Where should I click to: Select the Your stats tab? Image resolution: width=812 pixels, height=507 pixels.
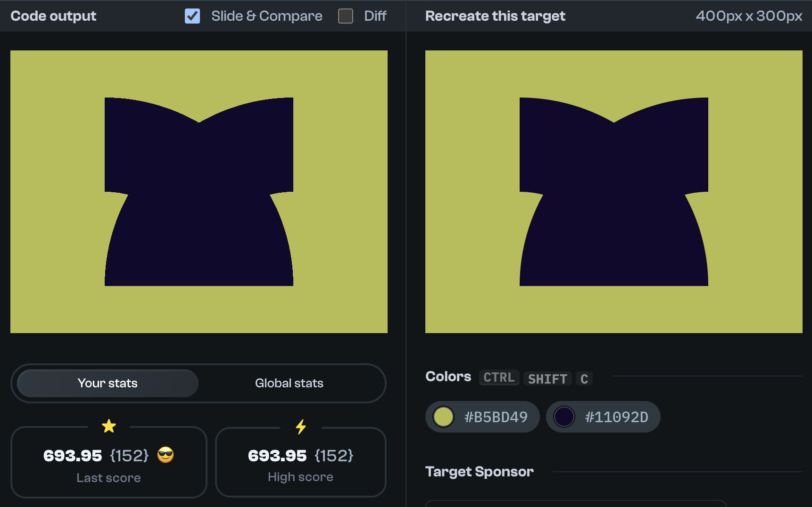tap(108, 383)
